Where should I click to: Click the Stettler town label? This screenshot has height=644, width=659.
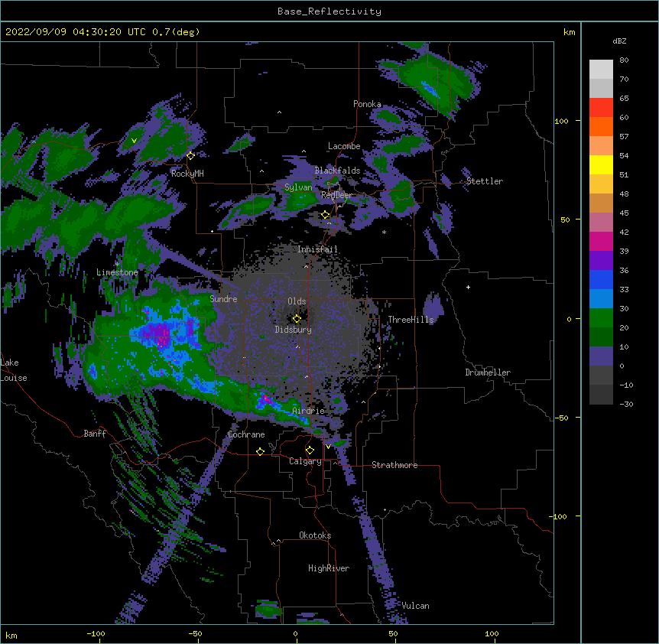click(x=485, y=181)
